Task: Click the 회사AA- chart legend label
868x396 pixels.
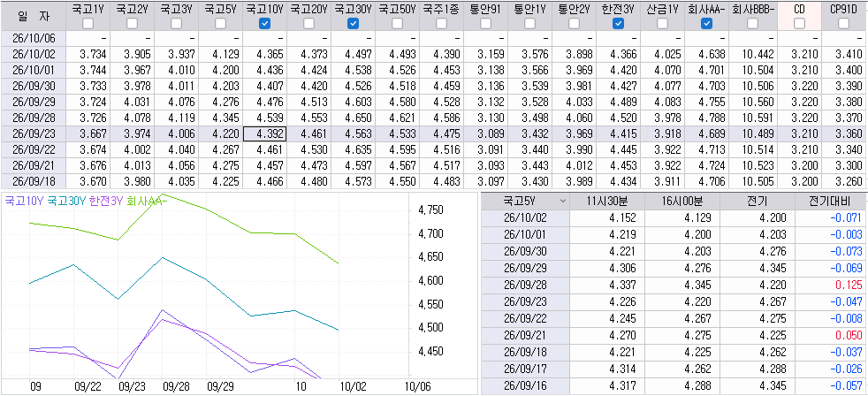Action: point(147,202)
